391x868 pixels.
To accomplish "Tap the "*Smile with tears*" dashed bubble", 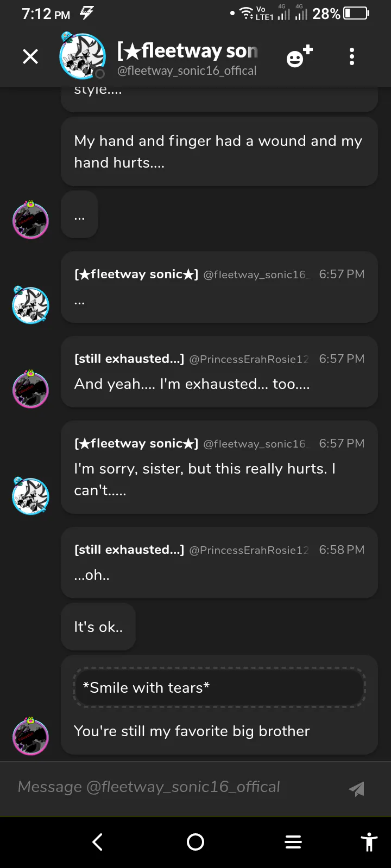I will [219, 687].
